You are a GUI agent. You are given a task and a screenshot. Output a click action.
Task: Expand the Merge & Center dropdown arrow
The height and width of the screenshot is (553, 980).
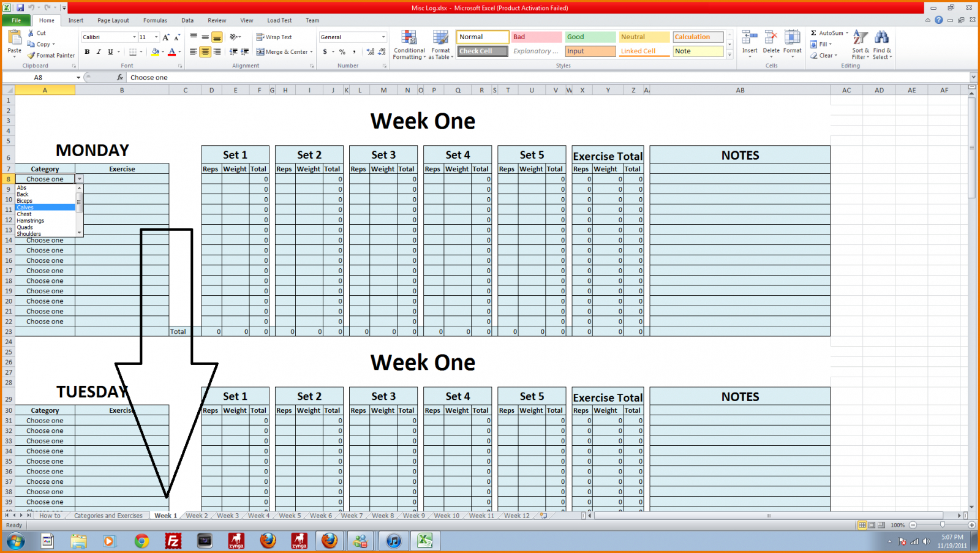click(311, 52)
